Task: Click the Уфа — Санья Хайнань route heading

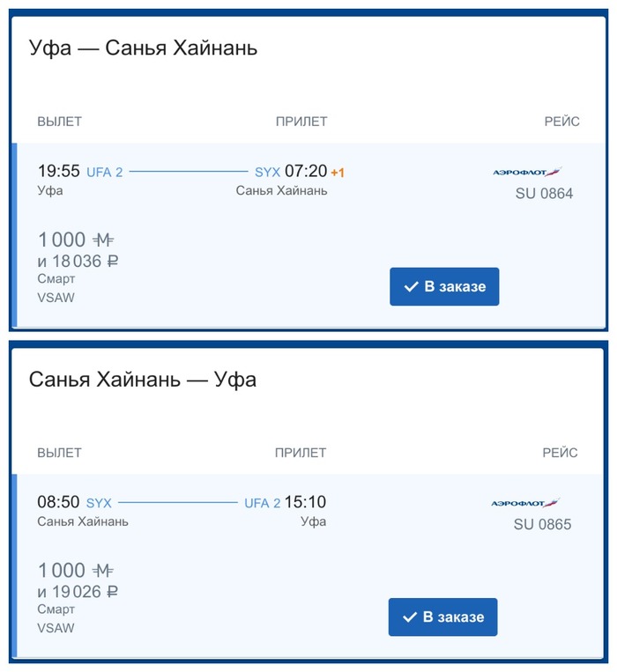Action: coord(143,48)
